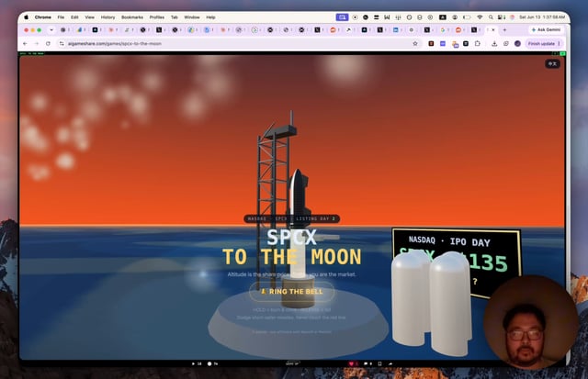Open the Help menu
Viewport: 588px width, 379px height.
[x=210, y=17]
